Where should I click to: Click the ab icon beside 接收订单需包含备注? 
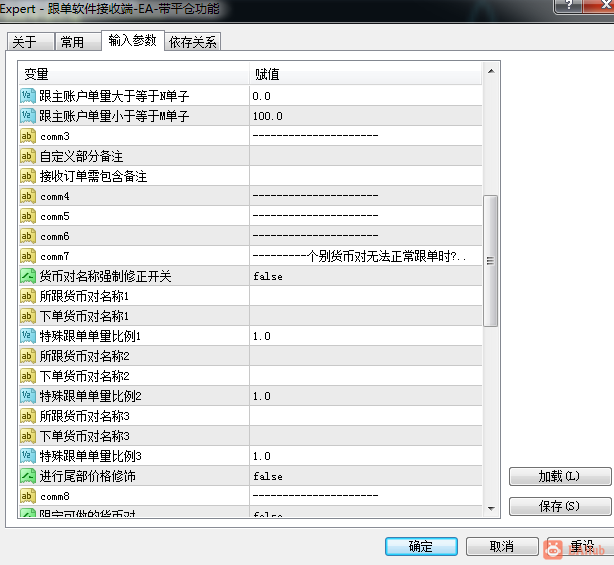tap(27, 176)
